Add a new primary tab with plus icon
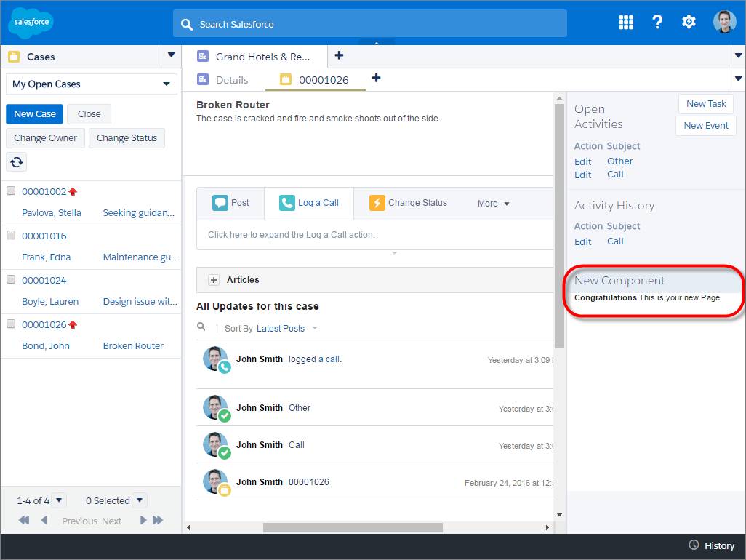 [339, 55]
